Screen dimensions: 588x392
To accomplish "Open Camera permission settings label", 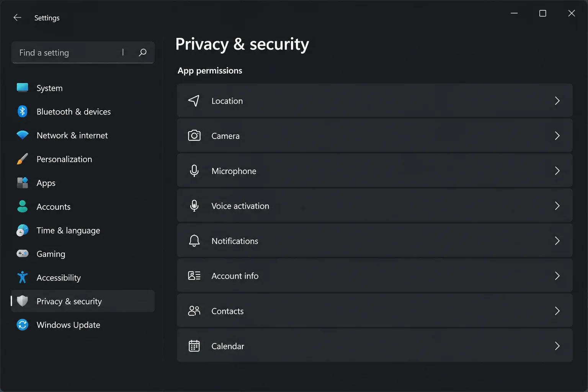I will pyautogui.click(x=225, y=136).
